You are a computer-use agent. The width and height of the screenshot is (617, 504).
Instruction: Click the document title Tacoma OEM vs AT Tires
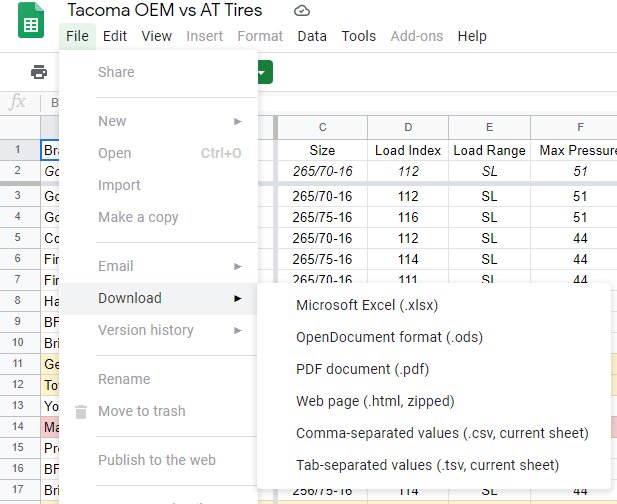click(164, 10)
